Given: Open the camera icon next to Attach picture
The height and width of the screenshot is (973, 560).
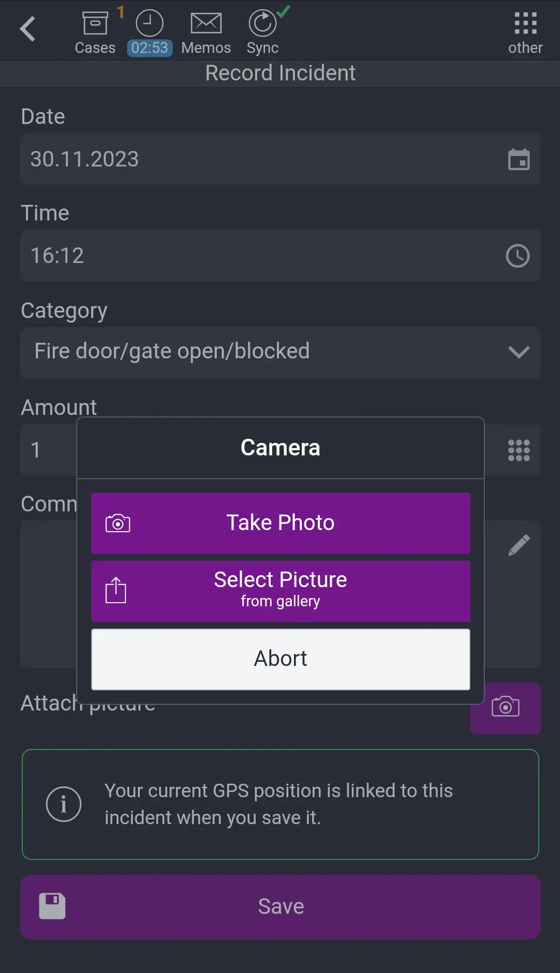Looking at the screenshot, I should (505, 707).
